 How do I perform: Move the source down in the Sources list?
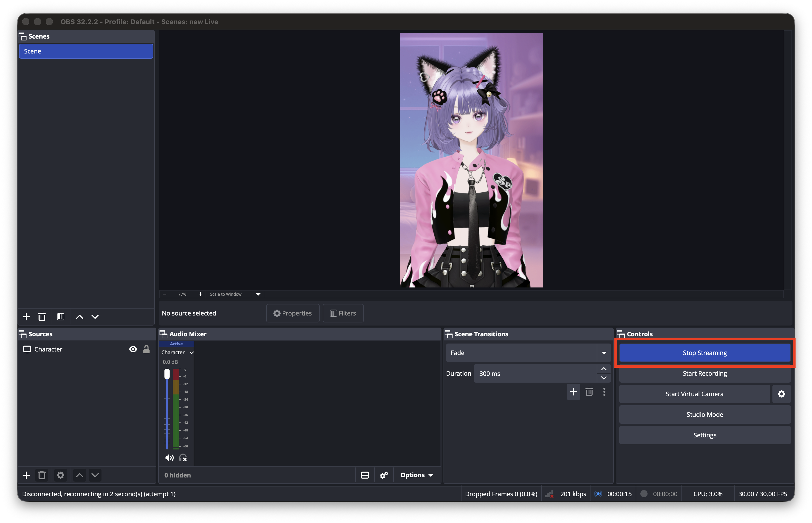click(x=95, y=475)
